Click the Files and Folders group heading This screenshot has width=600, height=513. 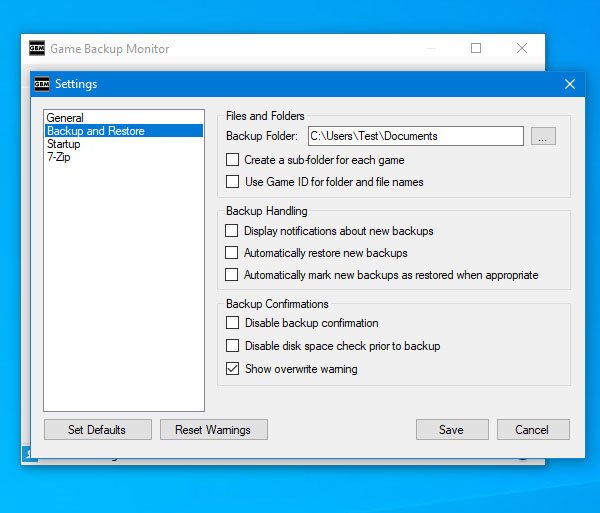(x=265, y=116)
